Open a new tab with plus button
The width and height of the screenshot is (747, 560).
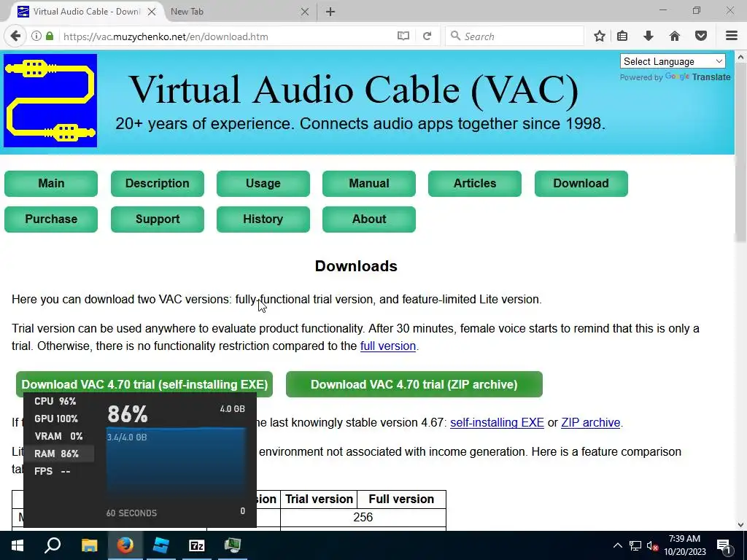330,12
